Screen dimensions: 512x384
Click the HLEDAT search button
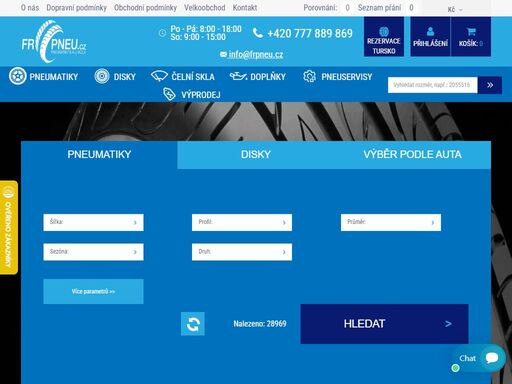coord(384,324)
